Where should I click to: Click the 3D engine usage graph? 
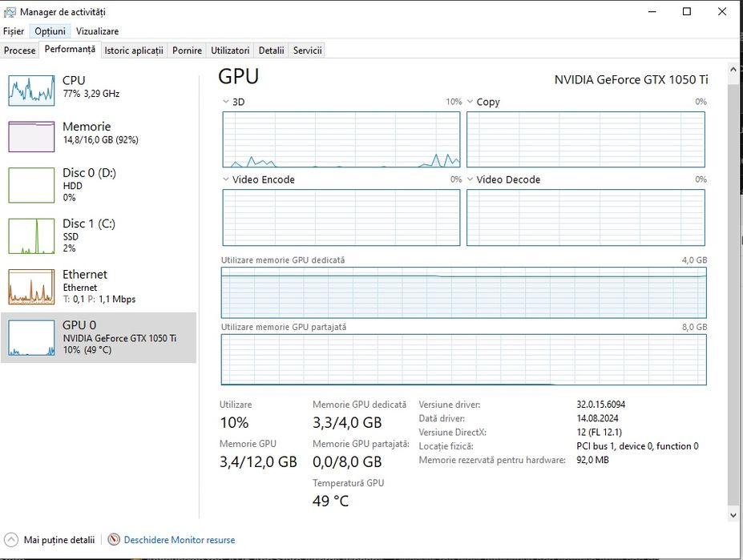(x=341, y=139)
